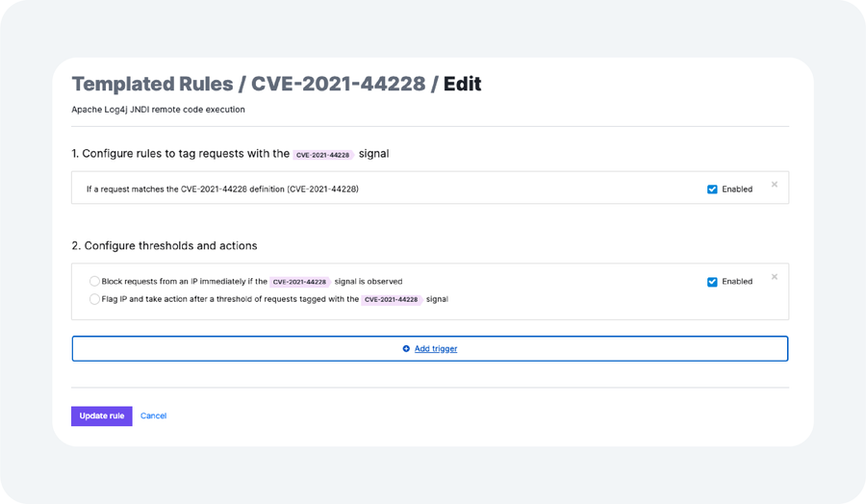The height and width of the screenshot is (504, 866).
Task: Go back to Templated Rules breadcrumb
Action: click(x=151, y=84)
